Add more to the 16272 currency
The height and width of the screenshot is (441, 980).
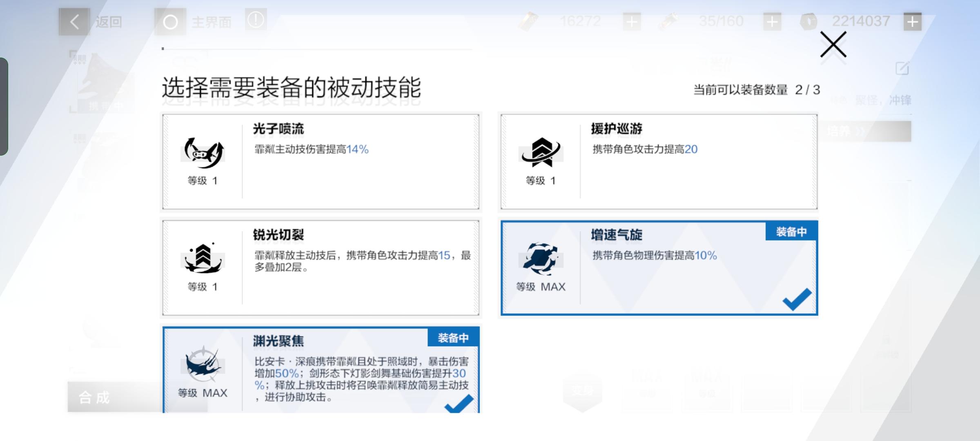click(x=632, y=22)
